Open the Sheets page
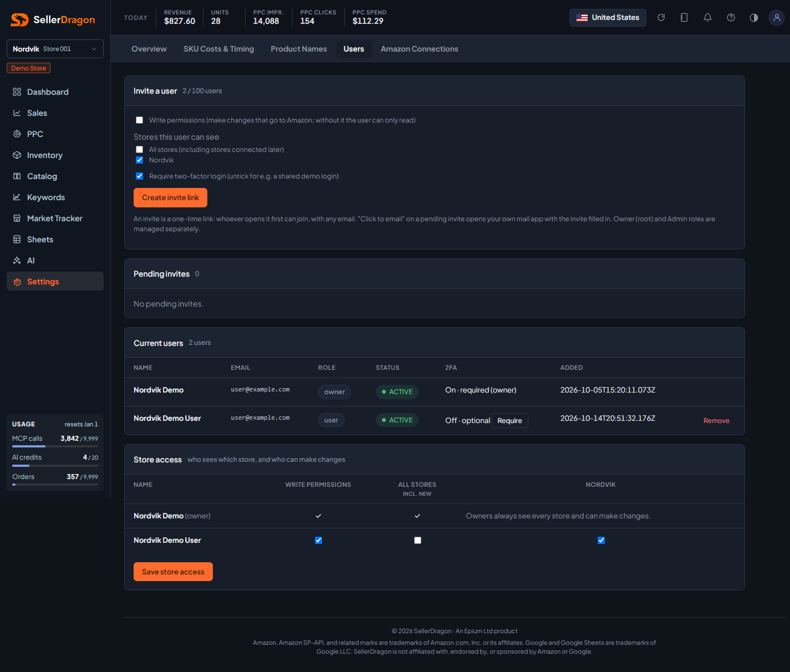The image size is (790, 672). tap(55, 240)
